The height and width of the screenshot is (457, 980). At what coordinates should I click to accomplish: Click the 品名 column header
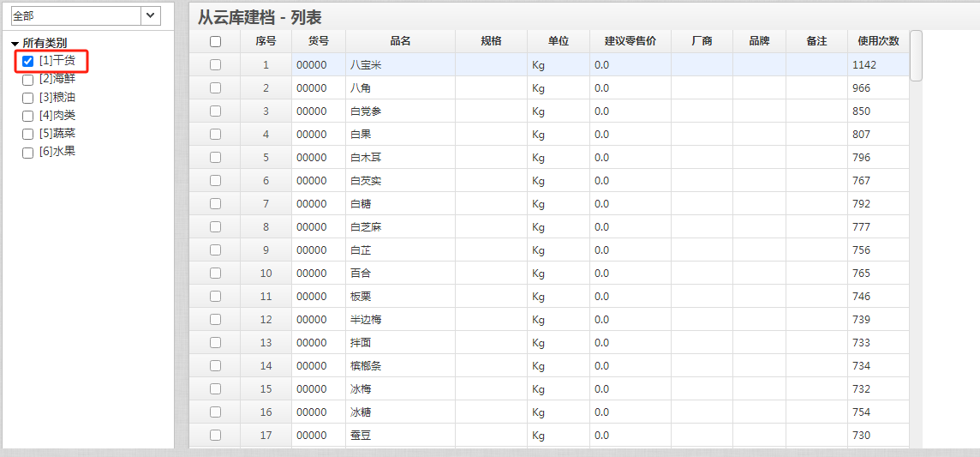pos(400,41)
